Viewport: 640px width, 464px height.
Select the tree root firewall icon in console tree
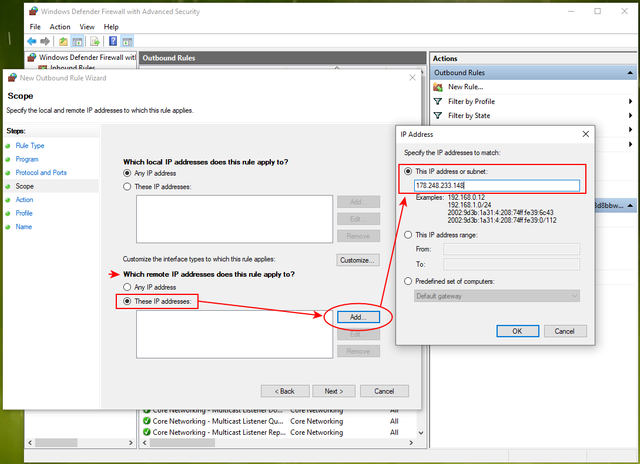[32, 57]
